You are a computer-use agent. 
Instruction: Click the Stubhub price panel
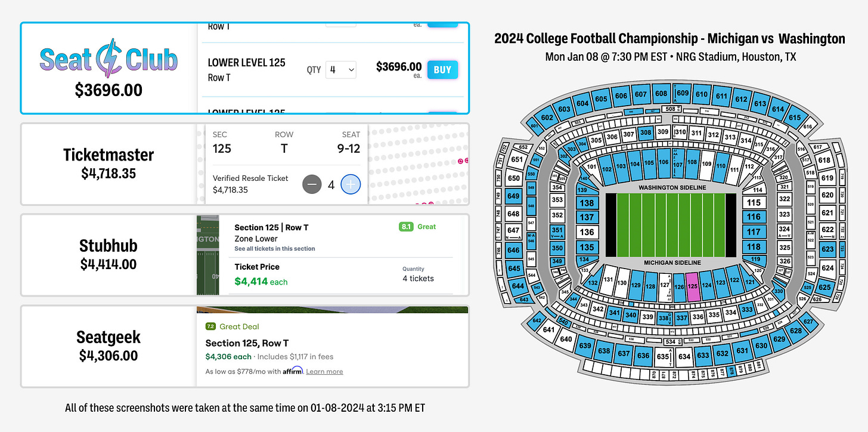pos(108,255)
